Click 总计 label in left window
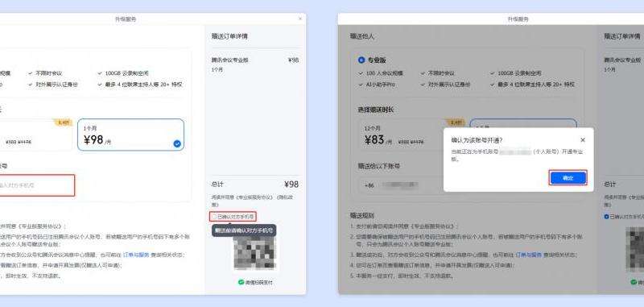The width and height of the screenshot is (644, 307). coord(217,185)
